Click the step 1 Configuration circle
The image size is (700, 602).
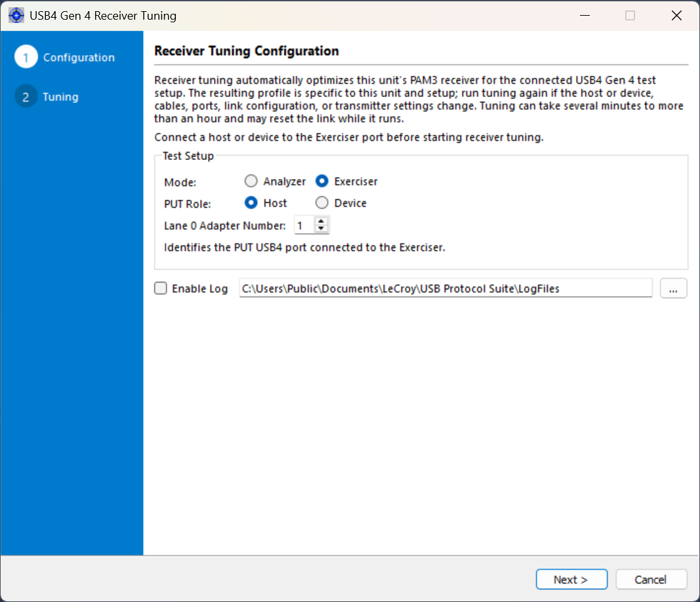[26, 57]
